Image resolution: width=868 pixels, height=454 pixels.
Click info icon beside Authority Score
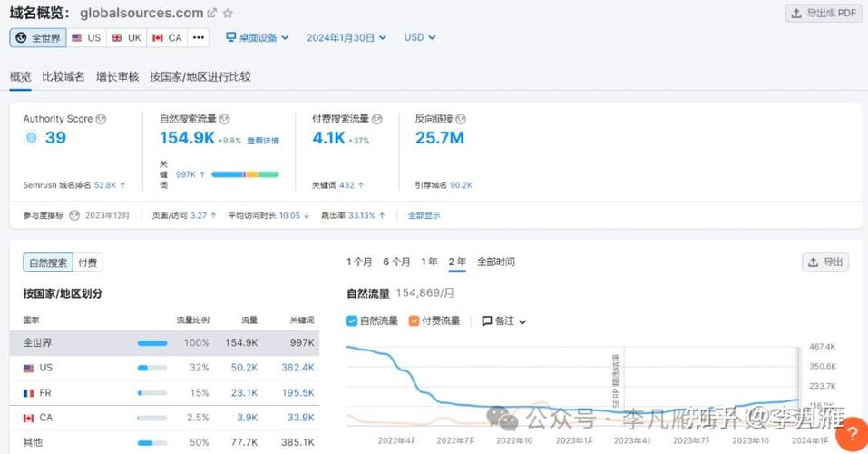click(x=101, y=119)
